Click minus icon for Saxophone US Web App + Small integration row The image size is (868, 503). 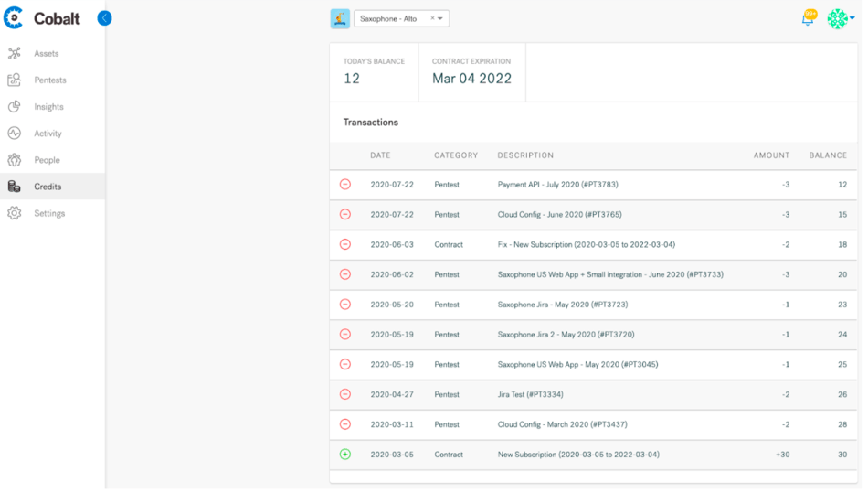coord(344,273)
